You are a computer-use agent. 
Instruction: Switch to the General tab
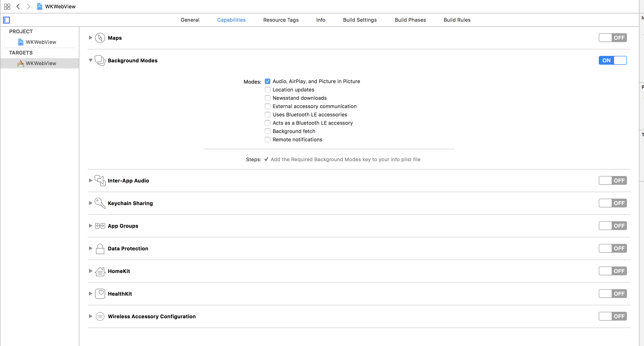pyautogui.click(x=190, y=20)
